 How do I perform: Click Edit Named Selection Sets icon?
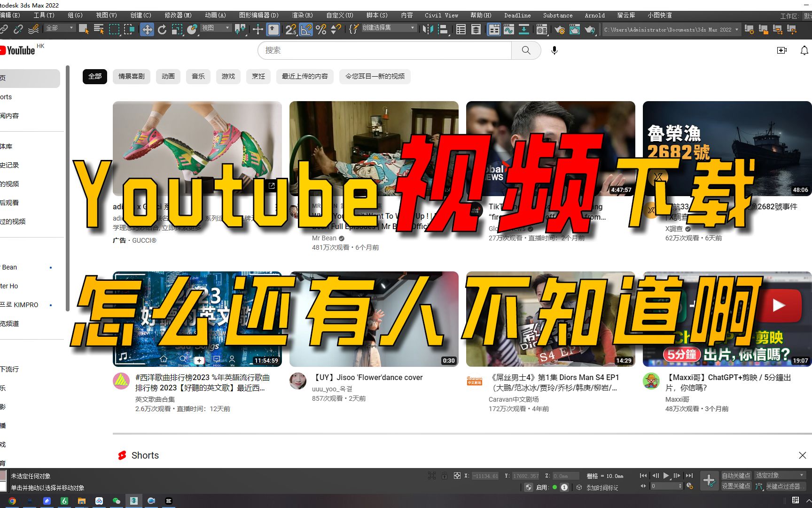(354, 29)
